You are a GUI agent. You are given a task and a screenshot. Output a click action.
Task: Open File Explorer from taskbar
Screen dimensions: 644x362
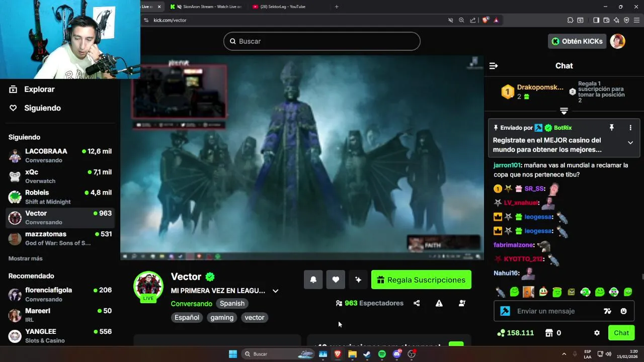(x=352, y=354)
